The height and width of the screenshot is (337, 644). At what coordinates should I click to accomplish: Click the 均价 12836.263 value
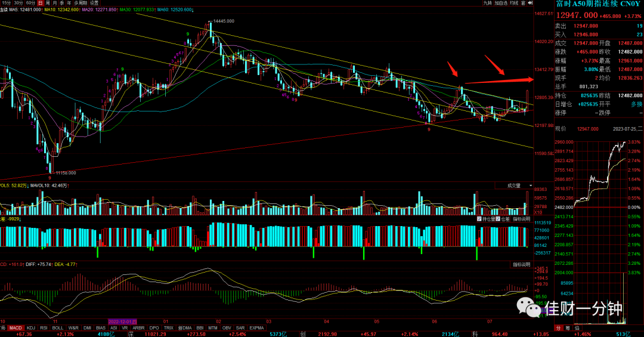point(630,78)
